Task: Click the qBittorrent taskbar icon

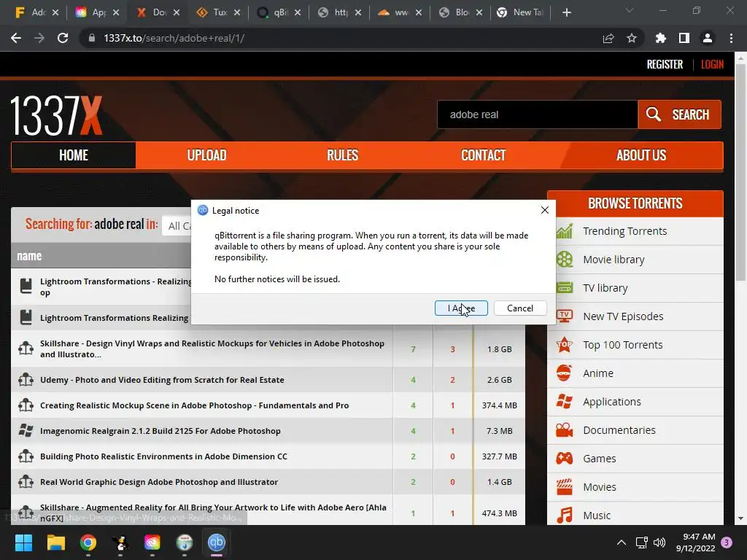Action: [x=216, y=542]
